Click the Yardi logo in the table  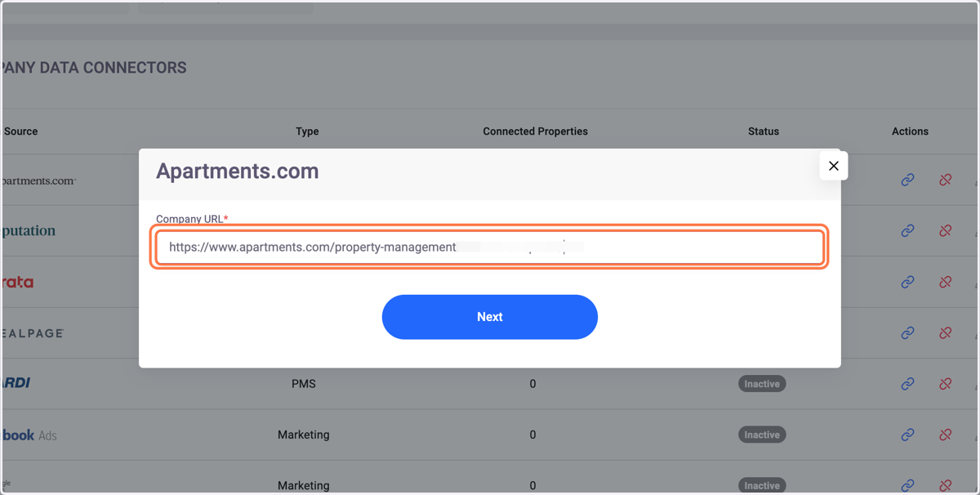pos(16,383)
